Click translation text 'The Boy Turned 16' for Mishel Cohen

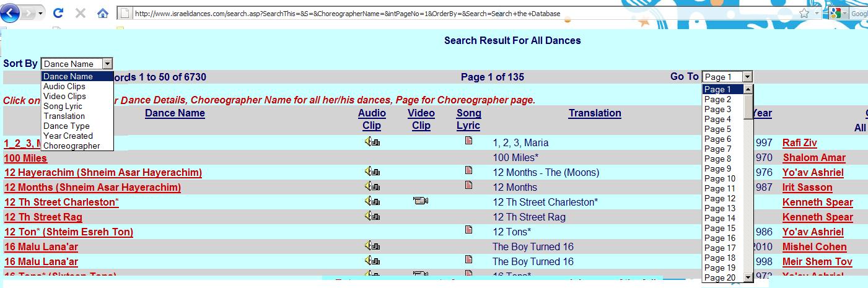(x=533, y=247)
